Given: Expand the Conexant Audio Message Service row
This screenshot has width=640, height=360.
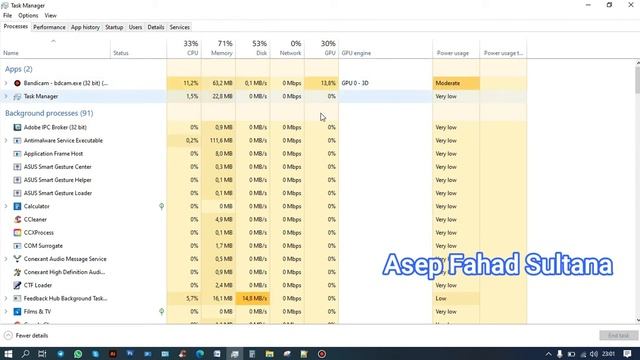Looking at the screenshot, I should [6, 259].
